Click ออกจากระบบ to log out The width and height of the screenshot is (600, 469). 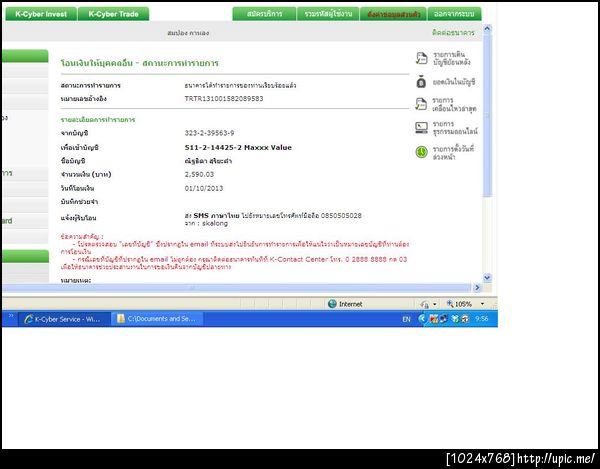(x=454, y=14)
